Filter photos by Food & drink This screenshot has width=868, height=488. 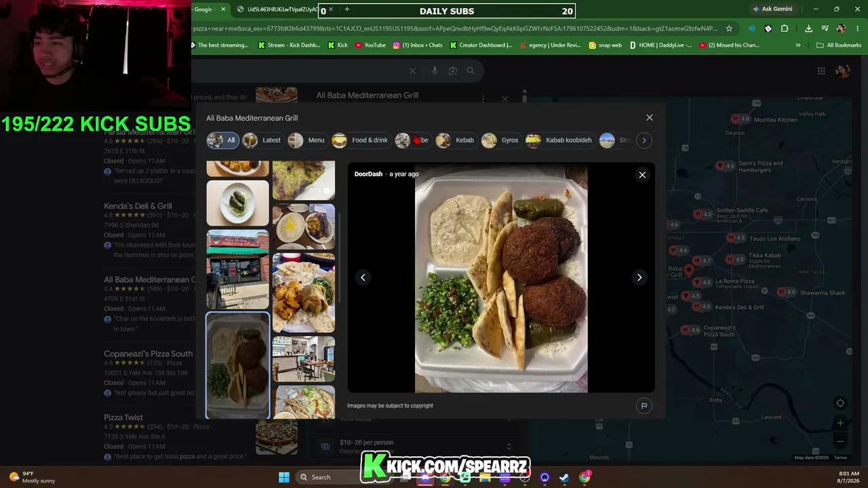(x=360, y=140)
